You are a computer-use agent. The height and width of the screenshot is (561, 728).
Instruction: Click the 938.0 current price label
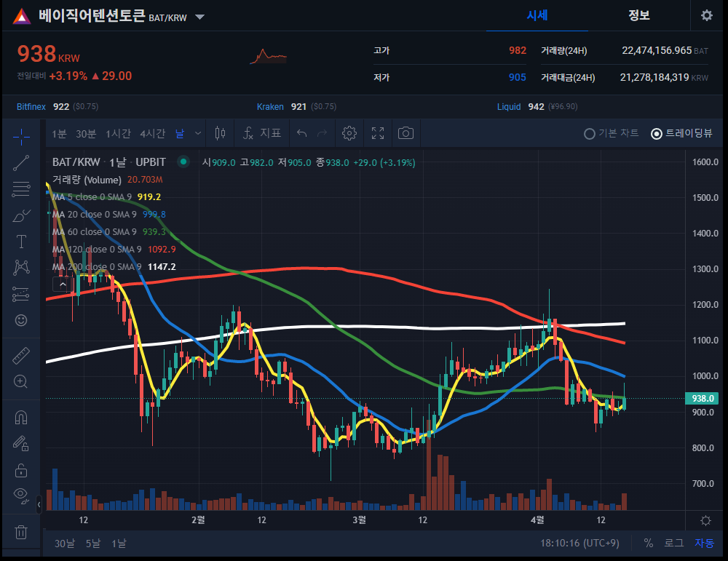pos(702,398)
